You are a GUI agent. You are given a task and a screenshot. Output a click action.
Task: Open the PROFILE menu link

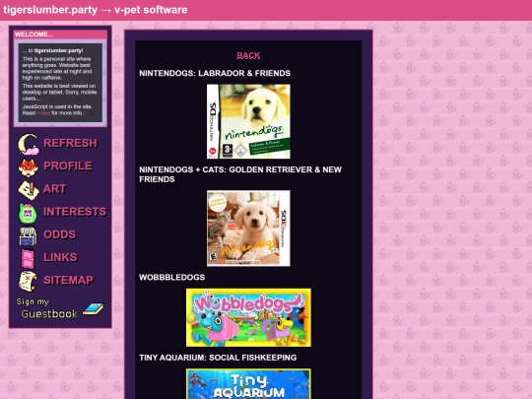pos(68,166)
